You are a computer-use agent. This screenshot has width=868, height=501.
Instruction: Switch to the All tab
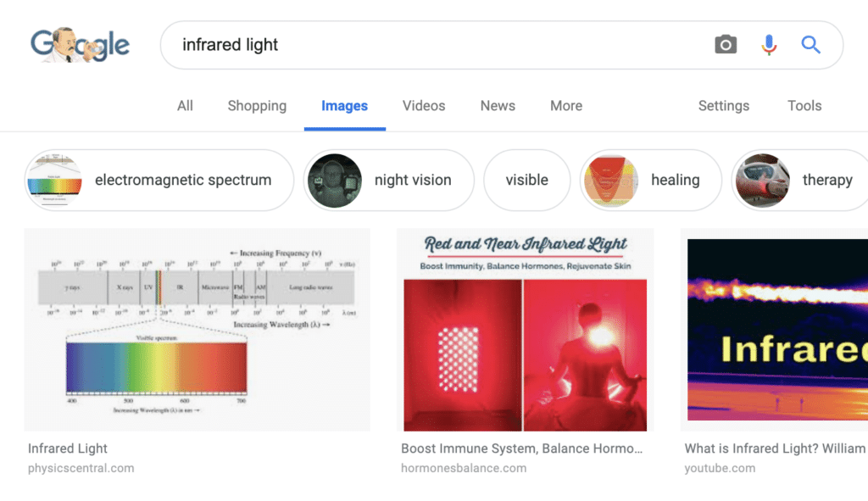click(185, 106)
